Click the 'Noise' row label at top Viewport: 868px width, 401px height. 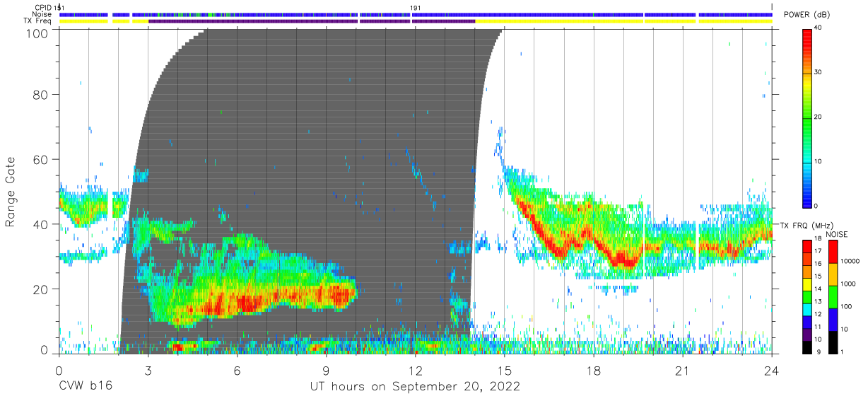[x=41, y=14]
